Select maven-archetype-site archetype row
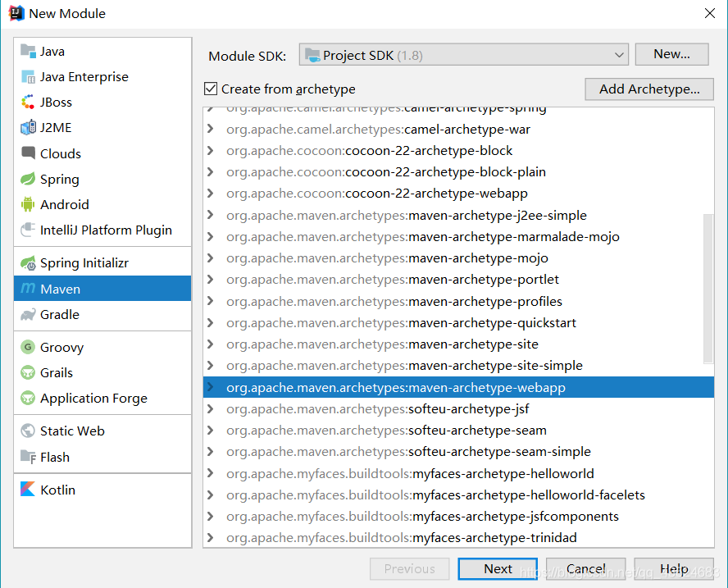The height and width of the screenshot is (588, 728). pos(458,344)
